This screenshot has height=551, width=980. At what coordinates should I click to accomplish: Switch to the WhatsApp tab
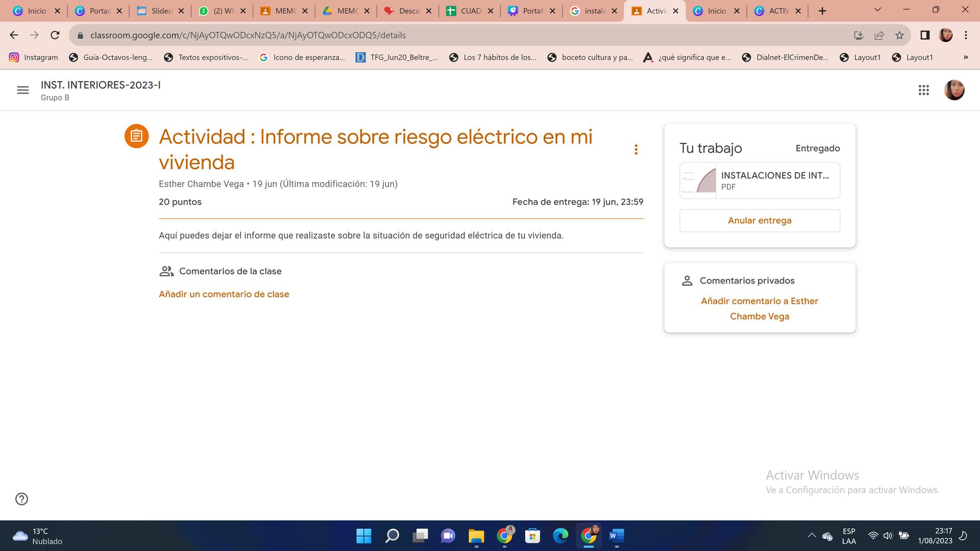[x=221, y=11]
